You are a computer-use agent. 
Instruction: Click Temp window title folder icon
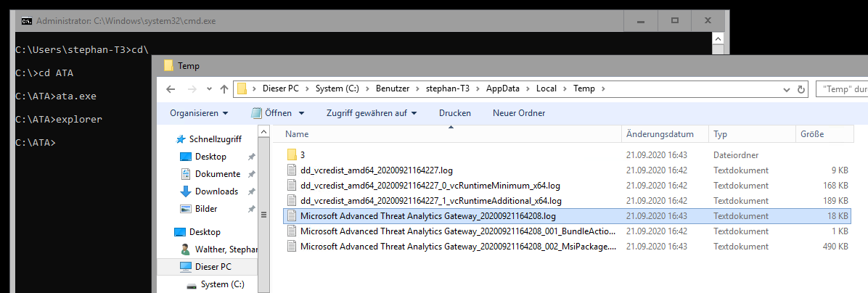pos(169,66)
